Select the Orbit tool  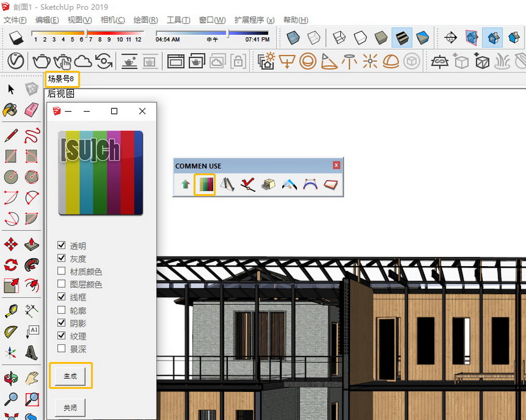(11, 378)
